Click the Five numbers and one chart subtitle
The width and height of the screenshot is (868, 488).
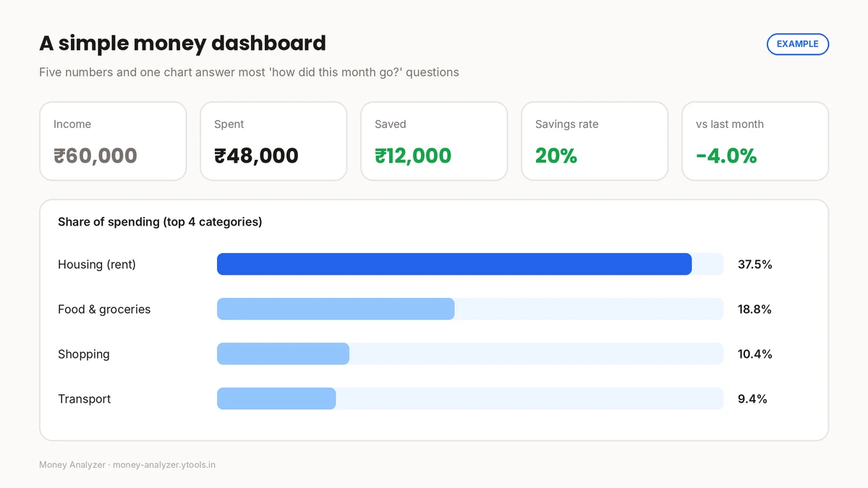[249, 72]
